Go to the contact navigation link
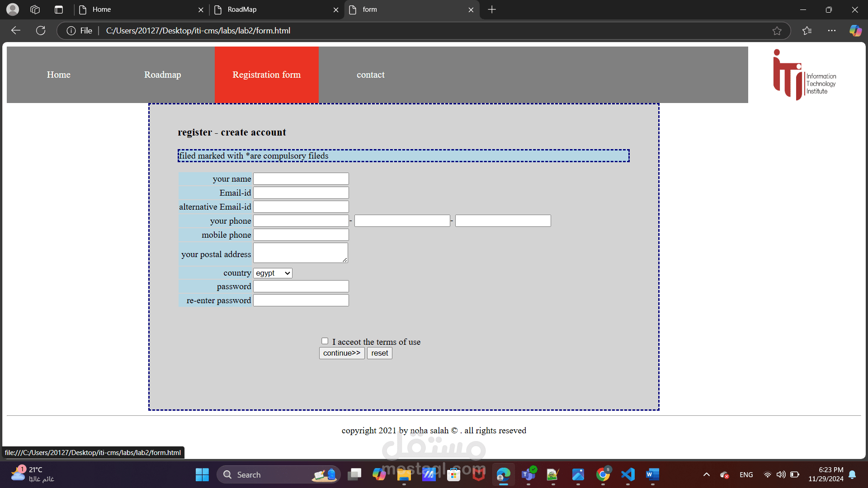Screen dimensions: 868x488 (x=370, y=75)
